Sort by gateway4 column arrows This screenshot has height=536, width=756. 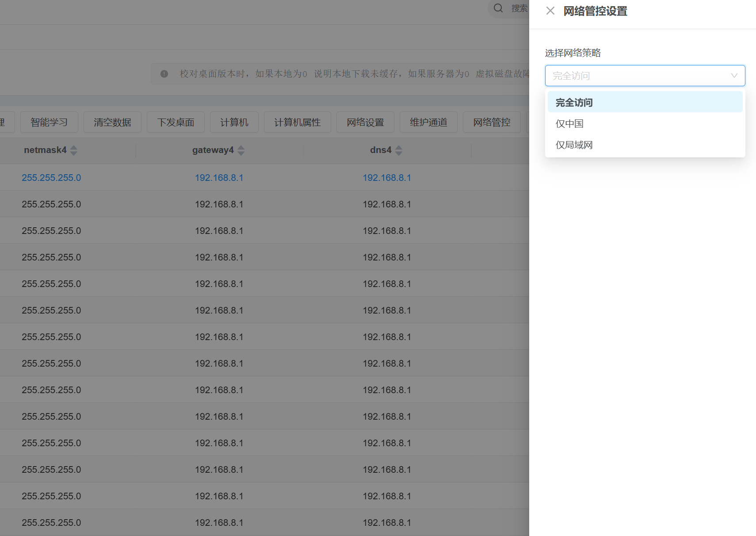(x=241, y=150)
